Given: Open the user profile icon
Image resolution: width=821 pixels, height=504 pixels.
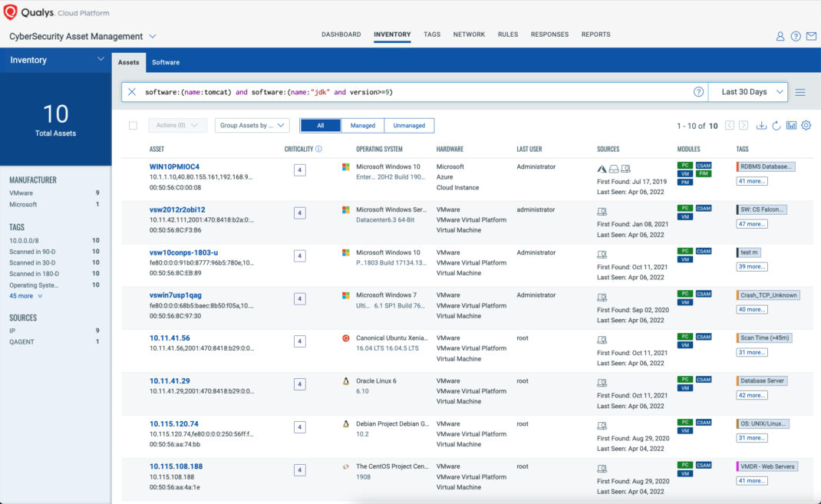Looking at the screenshot, I should pos(780,36).
